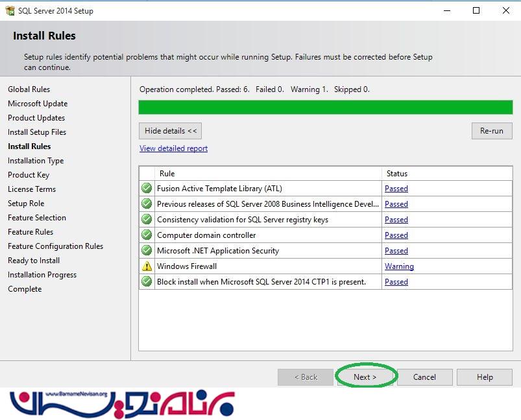The image size is (521, 420).
Task: Click the check icon beside Microsoft .NET Application Security
Action: point(147,251)
